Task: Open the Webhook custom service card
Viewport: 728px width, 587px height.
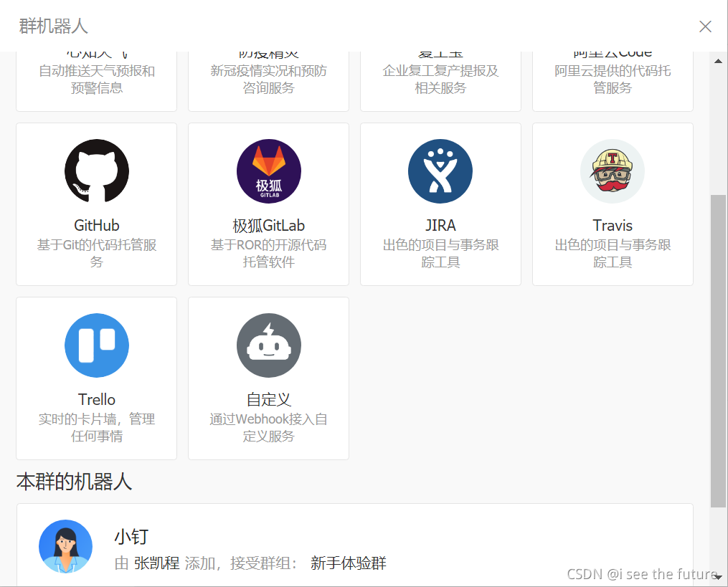Action: click(268, 378)
